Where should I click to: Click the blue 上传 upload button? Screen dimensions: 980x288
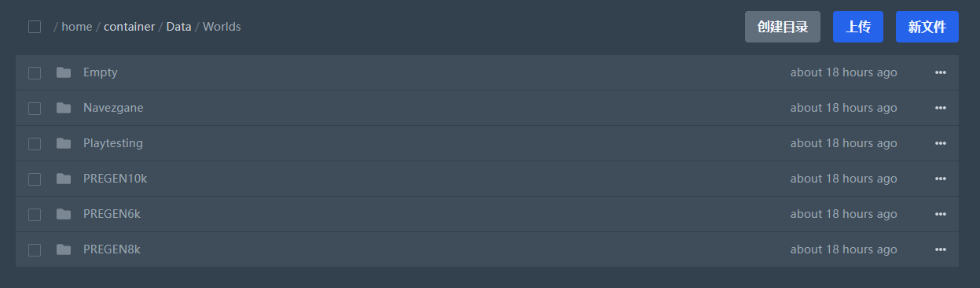click(x=858, y=27)
